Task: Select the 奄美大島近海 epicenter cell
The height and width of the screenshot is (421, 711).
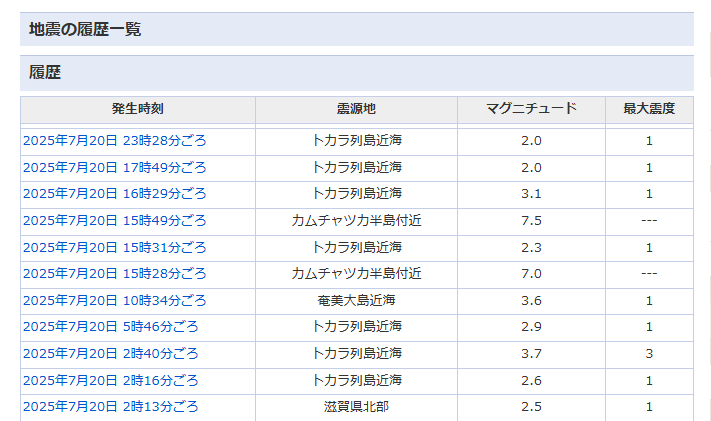Action: click(x=356, y=300)
